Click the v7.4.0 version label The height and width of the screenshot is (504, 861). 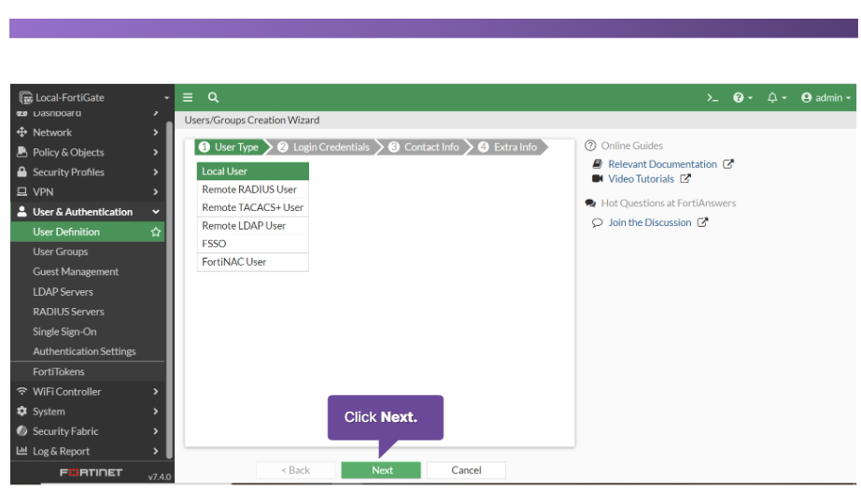click(x=160, y=477)
